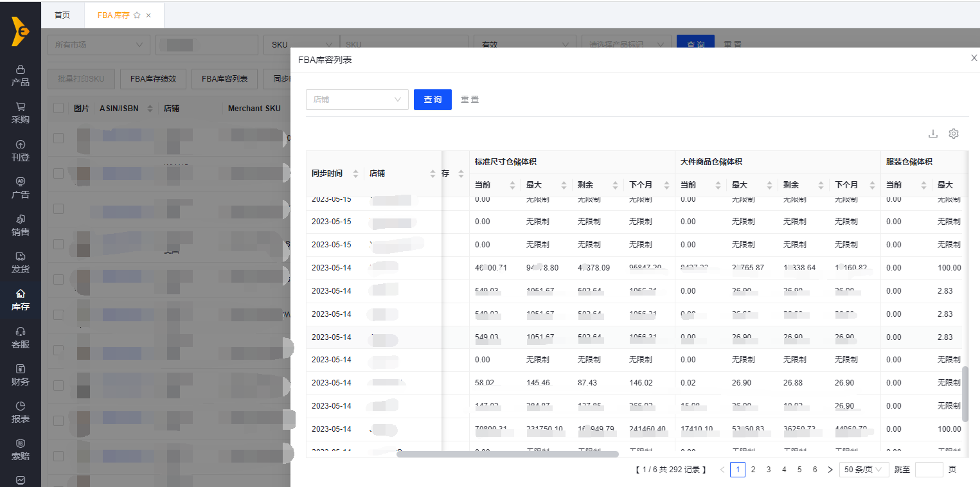Open the 采购 sidebar section

tap(21, 112)
